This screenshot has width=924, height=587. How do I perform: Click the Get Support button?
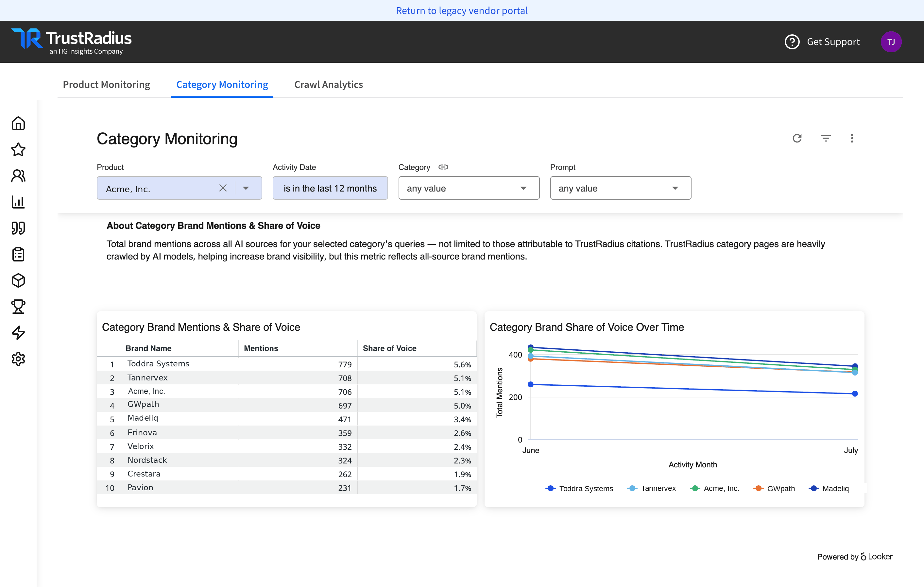[822, 42]
